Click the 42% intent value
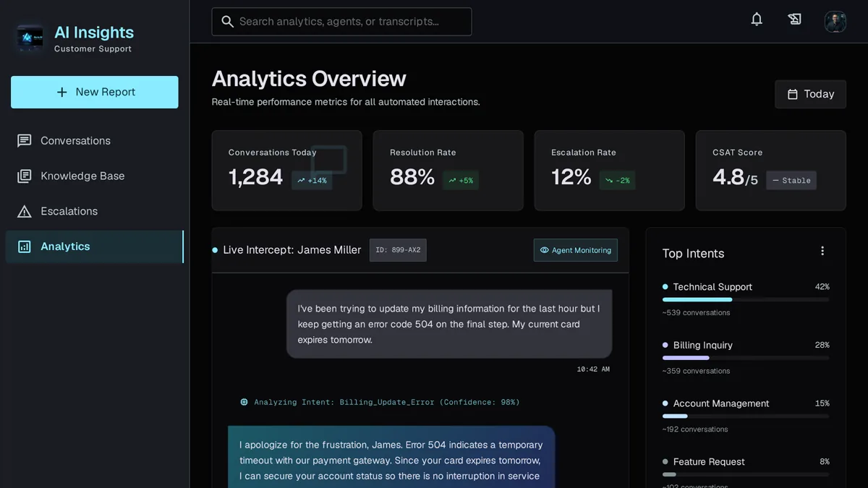 (822, 287)
